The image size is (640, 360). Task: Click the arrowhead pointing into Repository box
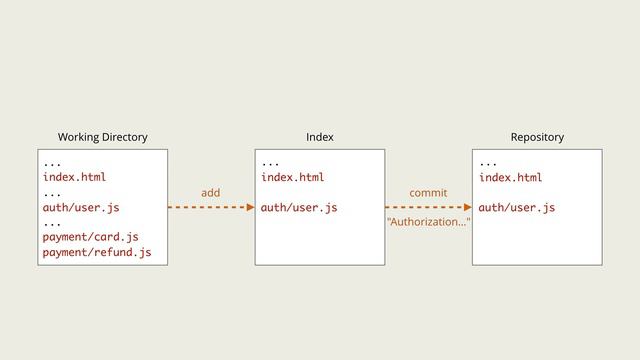point(468,207)
